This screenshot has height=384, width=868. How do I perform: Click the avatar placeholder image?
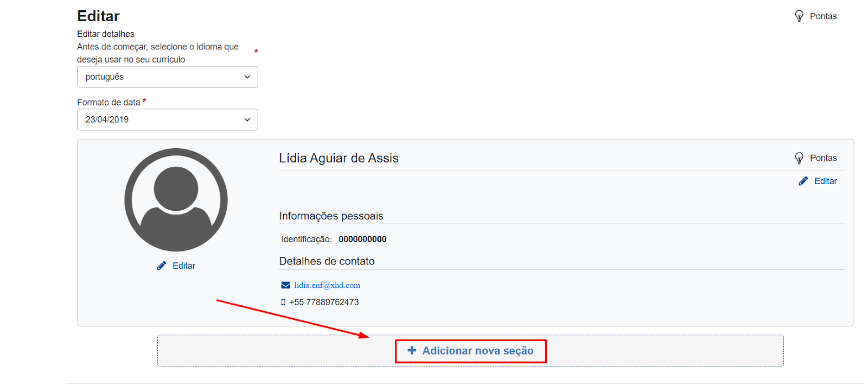[x=176, y=200]
